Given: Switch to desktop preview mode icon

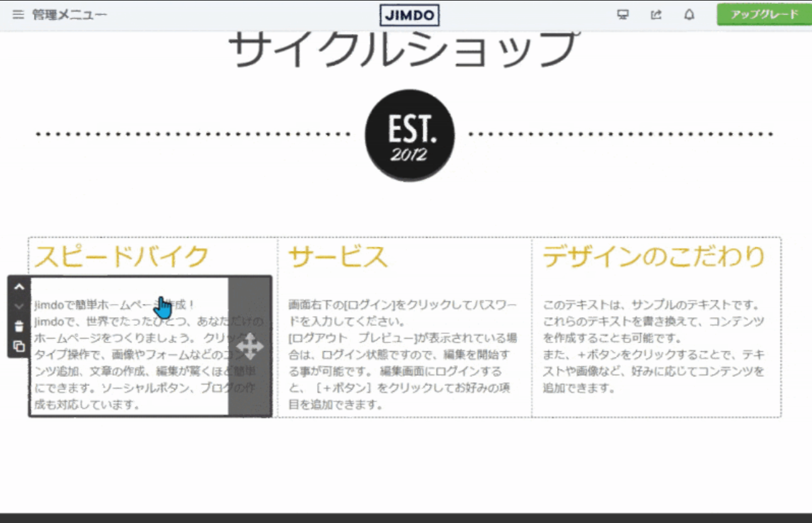Looking at the screenshot, I should click(623, 14).
